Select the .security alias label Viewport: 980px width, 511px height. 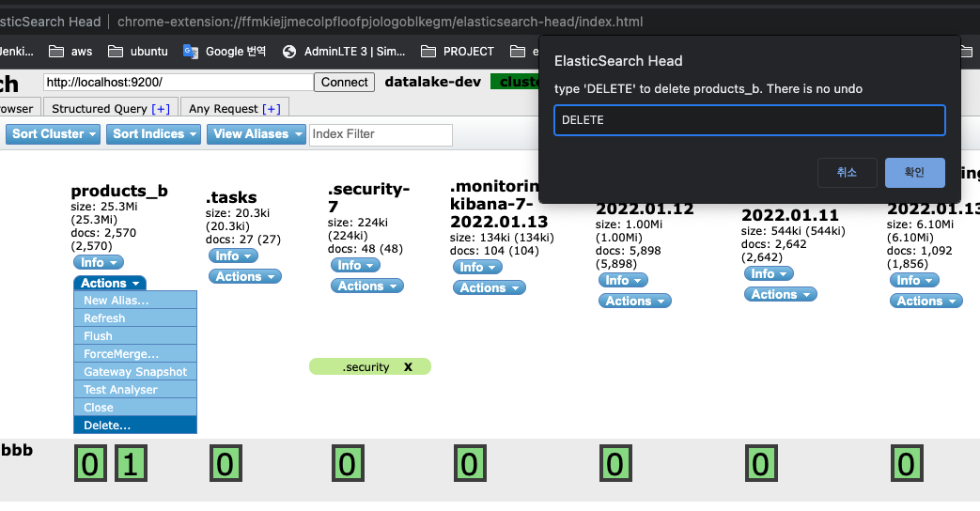point(366,367)
